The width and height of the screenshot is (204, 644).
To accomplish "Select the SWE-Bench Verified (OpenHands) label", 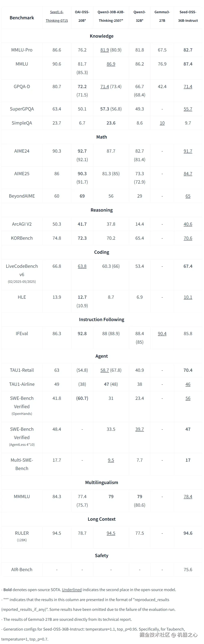I will tap(22, 406).
